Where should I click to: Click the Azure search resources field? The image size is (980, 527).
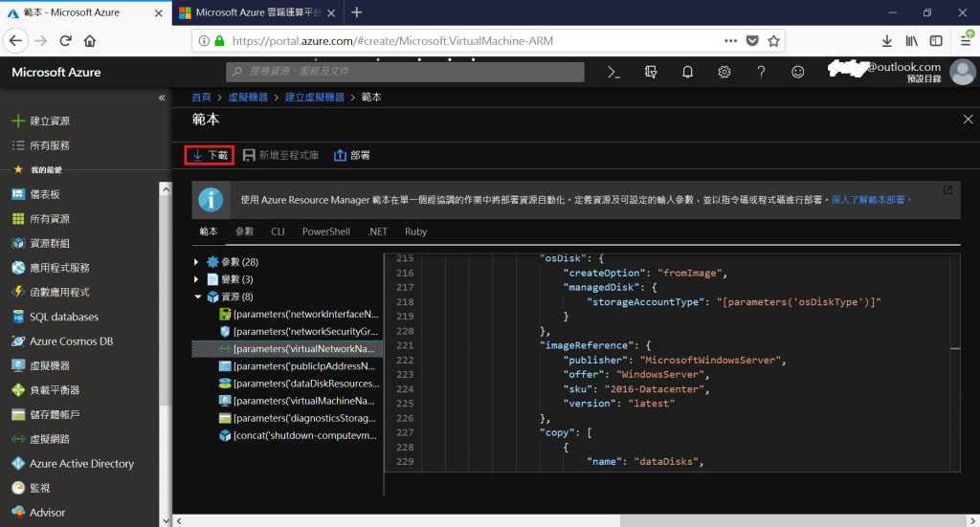coord(405,72)
